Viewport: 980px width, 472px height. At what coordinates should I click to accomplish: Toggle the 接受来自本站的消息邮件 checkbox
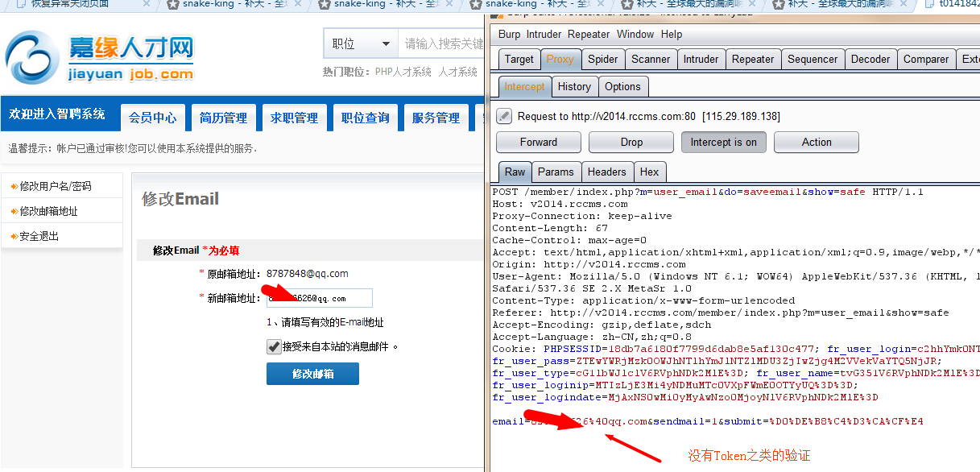274,346
